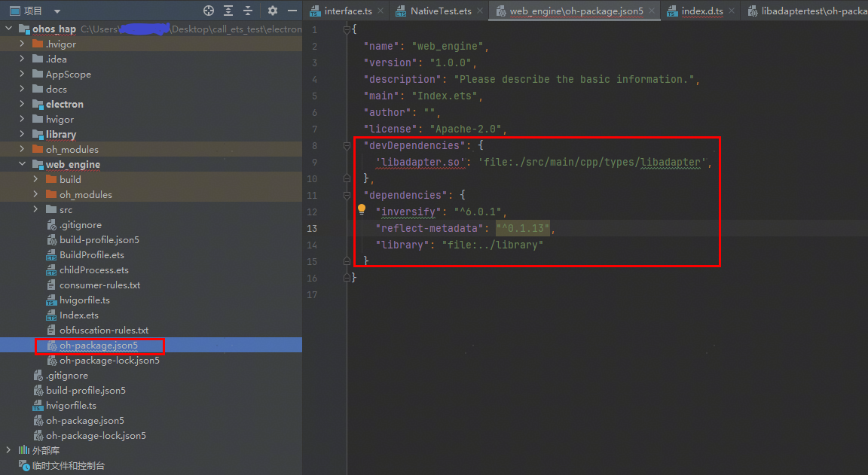Select build-profile.json5 under web_engine
The width and height of the screenshot is (868, 475).
tap(99, 239)
